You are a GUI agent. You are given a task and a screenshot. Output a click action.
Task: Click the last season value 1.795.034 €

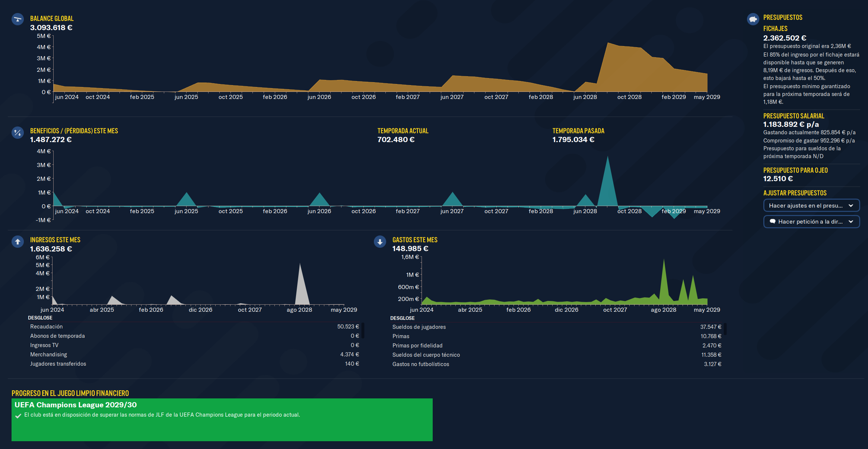(573, 139)
